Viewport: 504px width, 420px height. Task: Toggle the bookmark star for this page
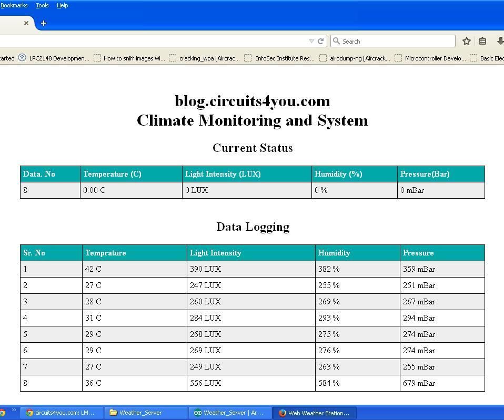pyautogui.click(x=466, y=40)
